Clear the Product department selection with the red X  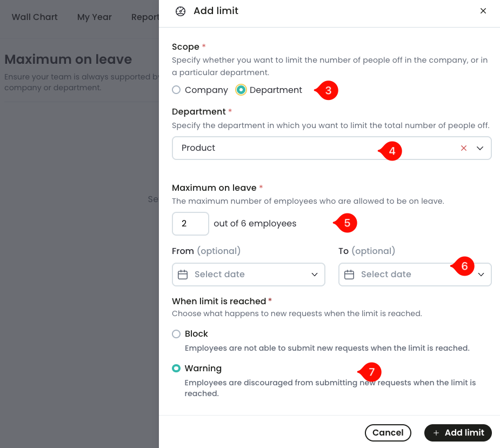[463, 148]
